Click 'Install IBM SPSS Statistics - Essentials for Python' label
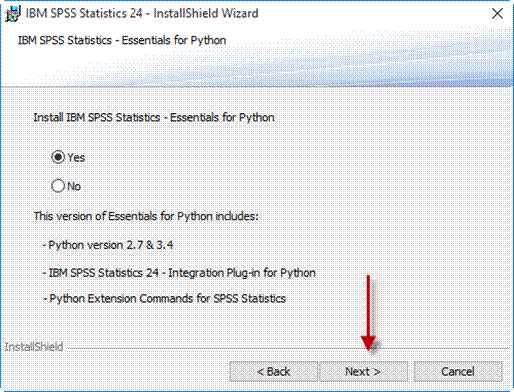This screenshot has width=514, height=392. [154, 117]
